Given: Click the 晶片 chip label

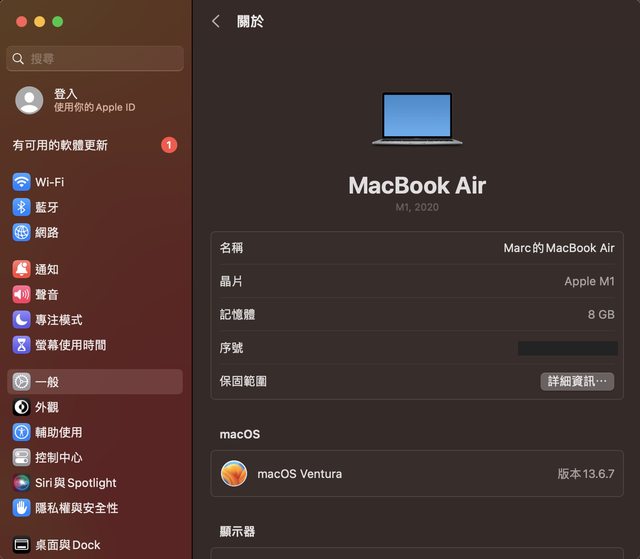Looking at the screenshot, I should coord(231,281).
